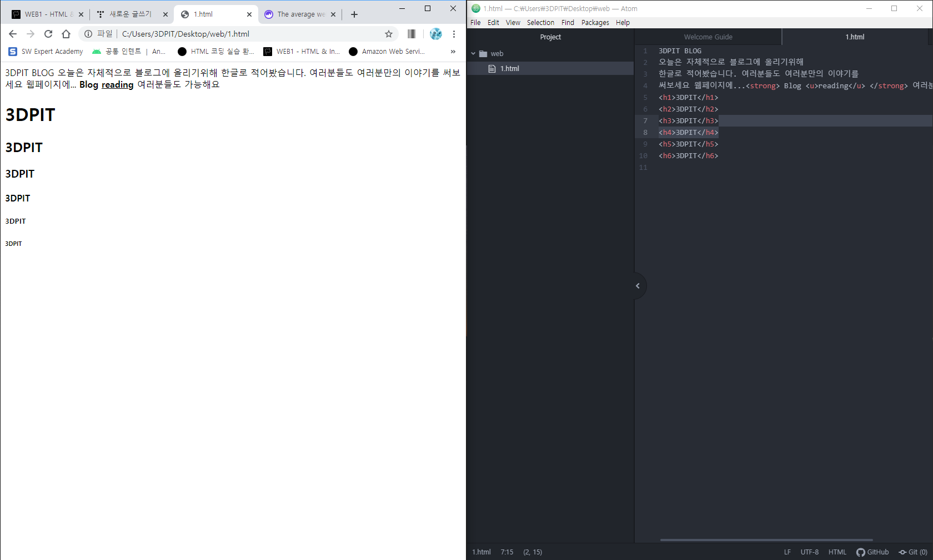Screen dimensions: 933x560
Task: Go forward in Chrome browser
Action: (x=31, y=34)
